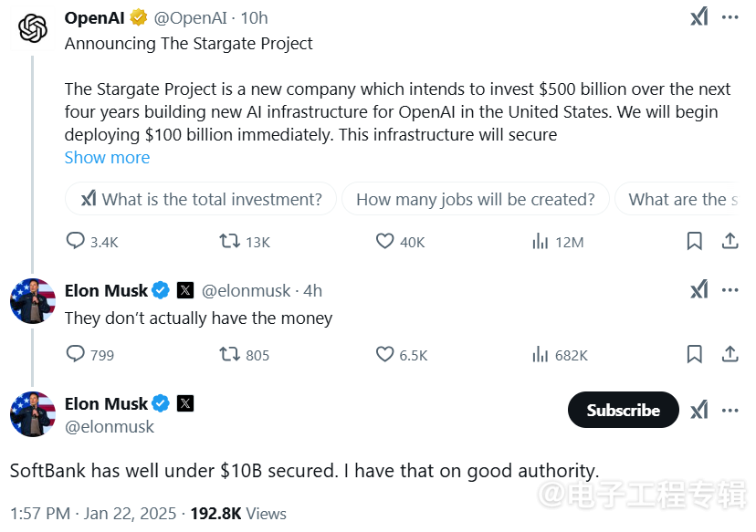Reply to the OpenAI Stargate post
Screen dimensions: 756x532
click(x=75, y=242)
